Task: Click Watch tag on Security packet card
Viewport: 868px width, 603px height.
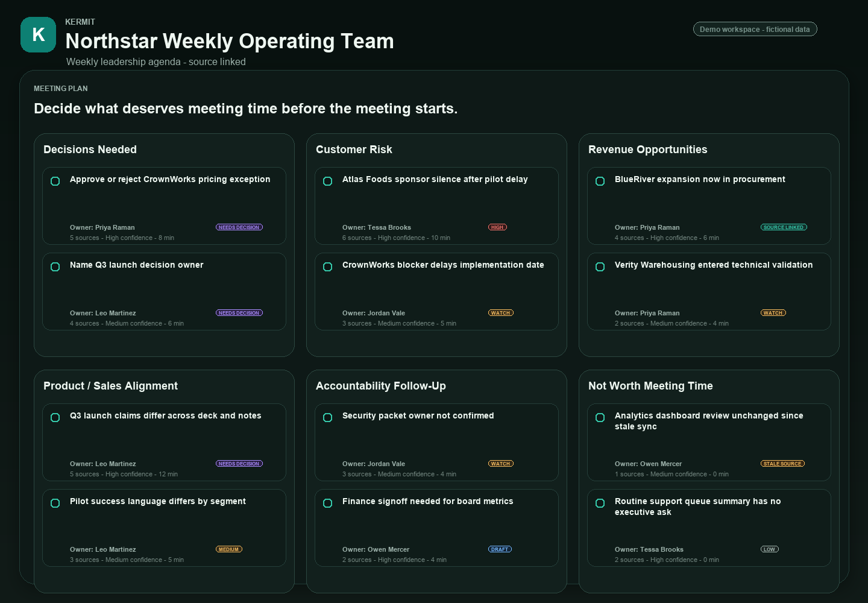Action: [501, 464]
